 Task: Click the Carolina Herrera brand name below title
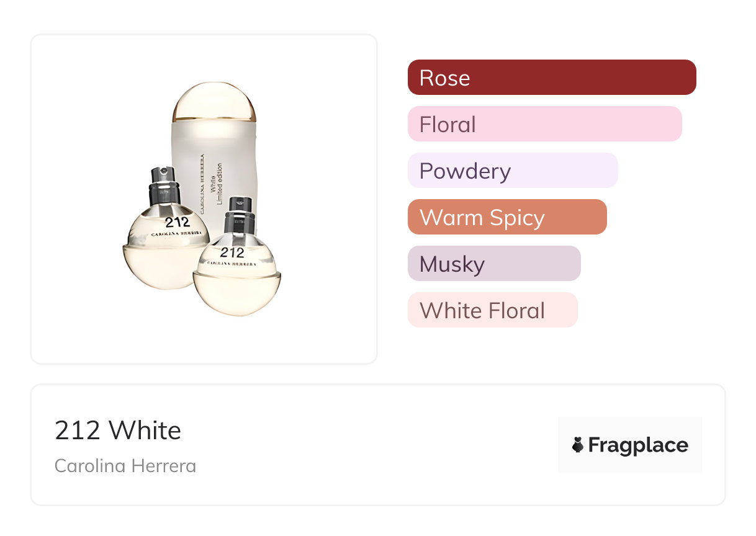pyautogui.click(x=125, y=465)
